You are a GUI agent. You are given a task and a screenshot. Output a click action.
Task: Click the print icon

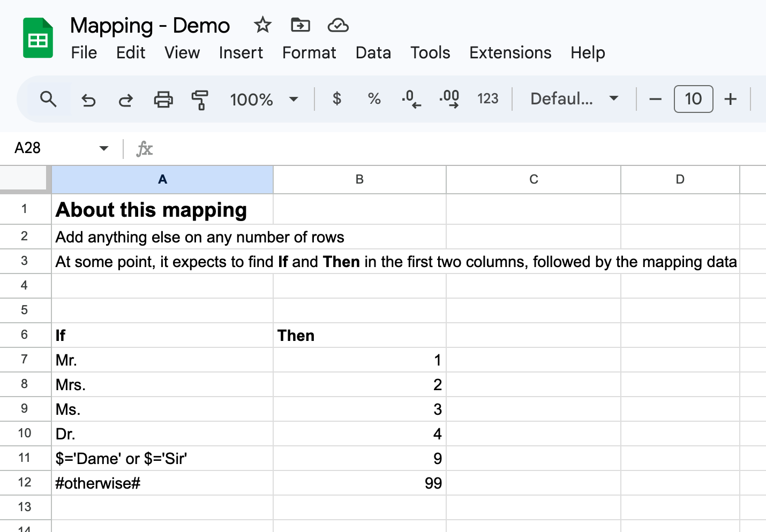pos(163,100)
